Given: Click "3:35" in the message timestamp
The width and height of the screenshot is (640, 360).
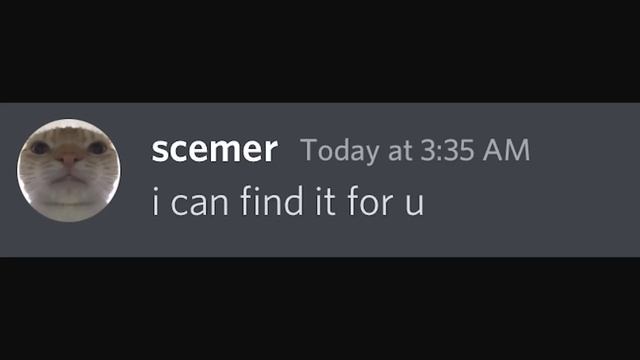Looking at the screenshot, I should click(447, 150).
